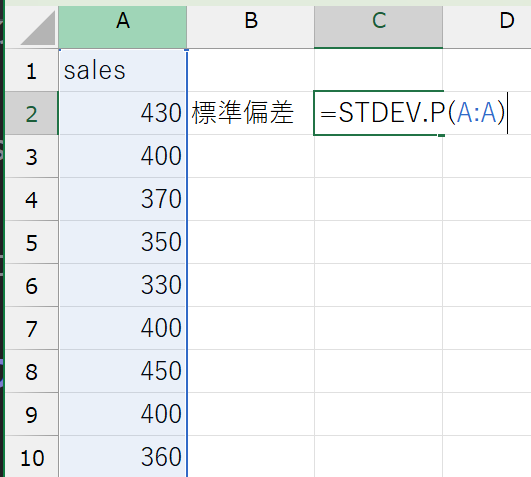Click the fill handle of cell C2
531x477 pixels.
coord(441,135)
